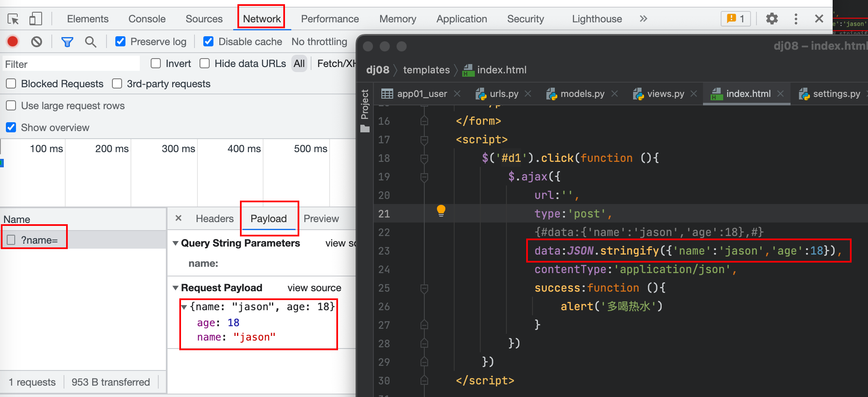Switch to the Console tab

pos(147,19)
